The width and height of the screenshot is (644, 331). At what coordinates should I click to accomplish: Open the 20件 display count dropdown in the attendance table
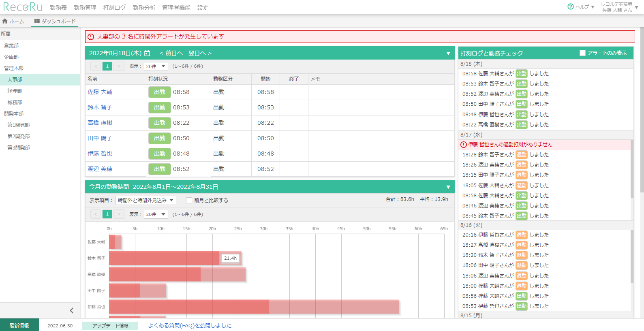[156, 66]
